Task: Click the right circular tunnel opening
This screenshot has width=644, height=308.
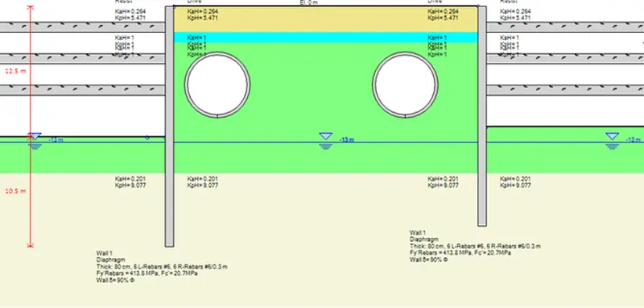Action: tap(405, 85)
